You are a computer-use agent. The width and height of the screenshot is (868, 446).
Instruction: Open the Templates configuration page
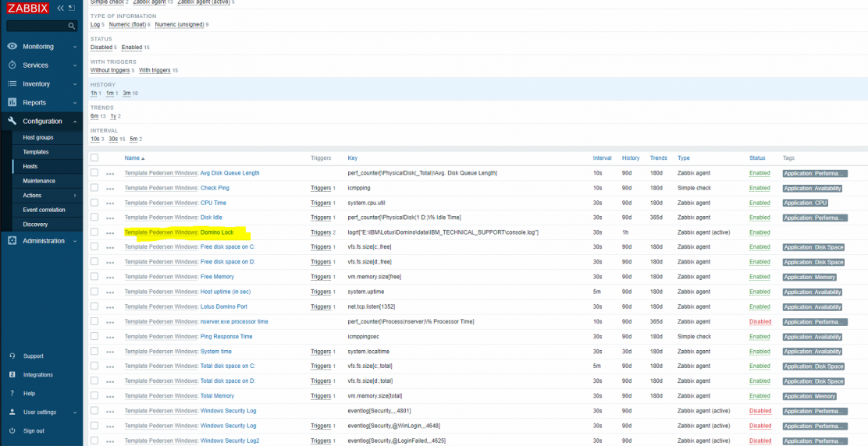pos(36,152)
